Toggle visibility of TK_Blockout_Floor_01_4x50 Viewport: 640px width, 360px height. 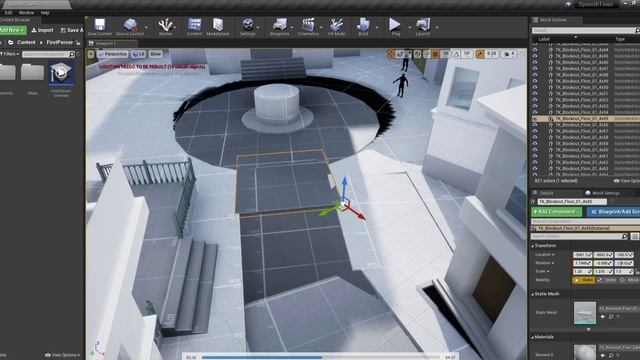tap(535, 87)
